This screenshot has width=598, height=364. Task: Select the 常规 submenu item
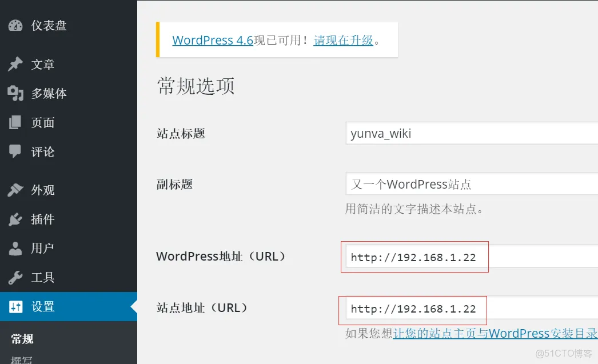point(22,338)
